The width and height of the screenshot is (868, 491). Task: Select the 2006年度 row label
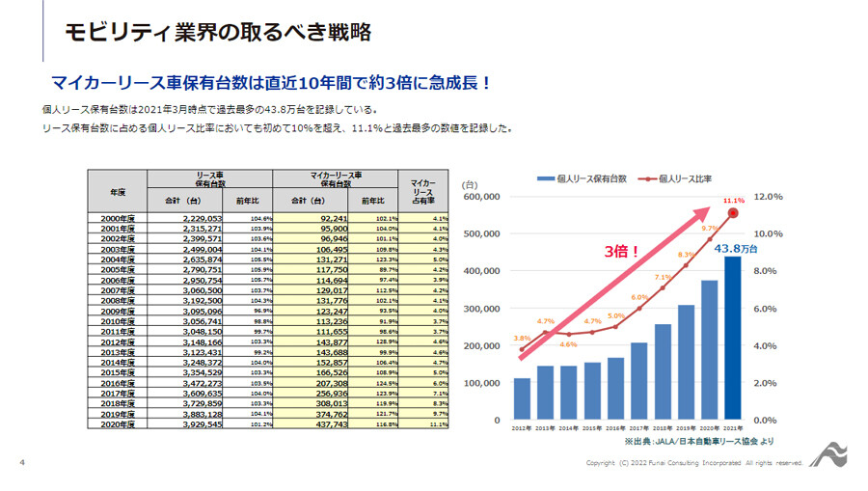118,281
